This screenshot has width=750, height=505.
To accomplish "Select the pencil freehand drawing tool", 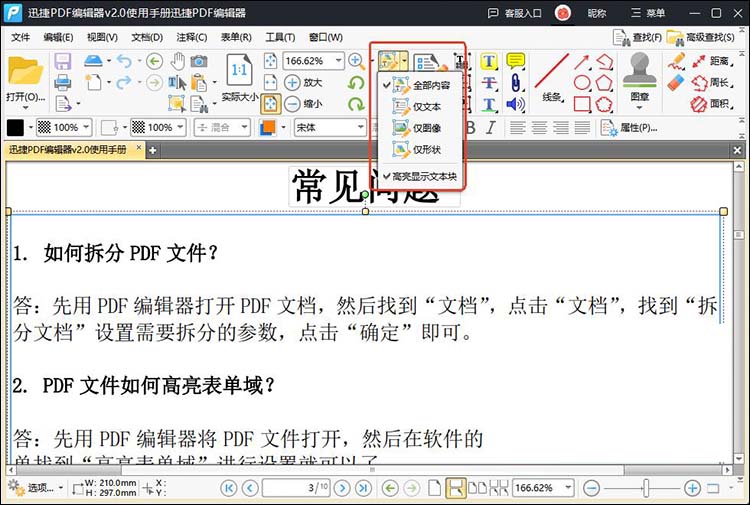I will click(676, 62).
